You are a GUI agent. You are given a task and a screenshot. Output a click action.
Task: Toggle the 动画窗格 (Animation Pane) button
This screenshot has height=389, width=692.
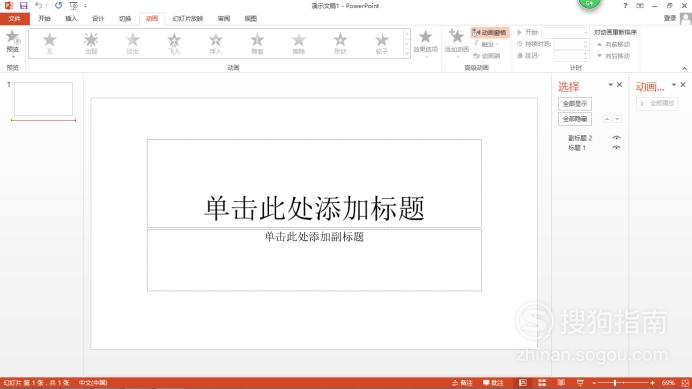[x=490, y=32]
